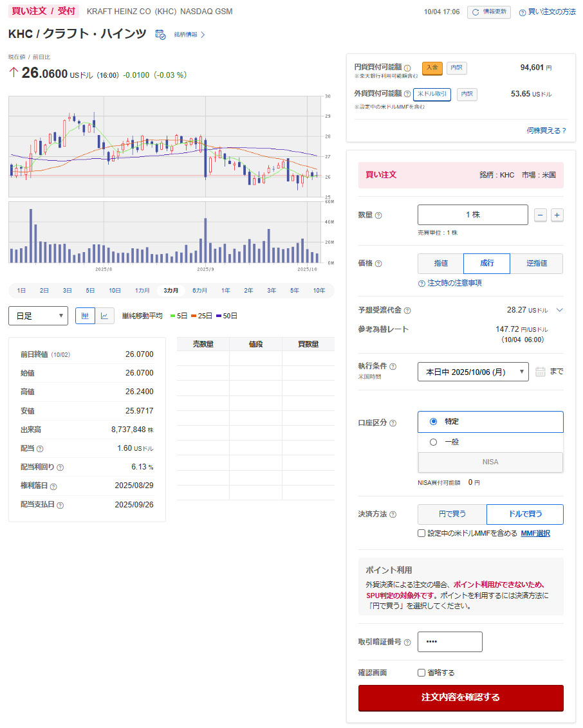Click the help icon beside 配当利回り
Viewport: 583px width, 728px height.
tap(60, 468)
